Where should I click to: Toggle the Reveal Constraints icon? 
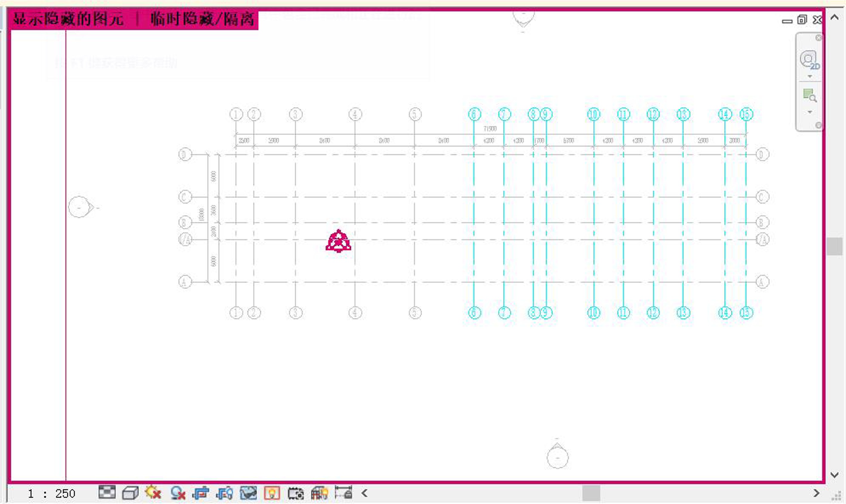[x=343, y=492]
